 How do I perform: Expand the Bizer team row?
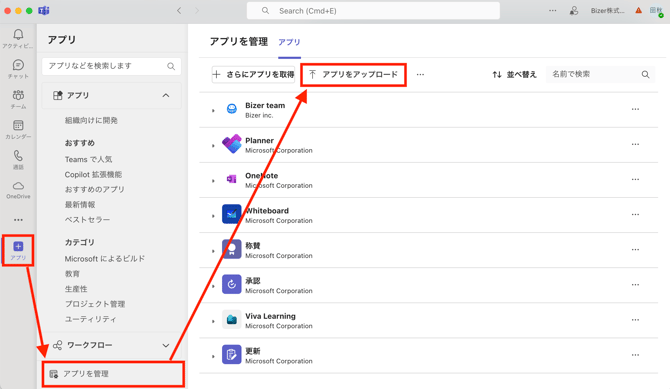(213, 110)
